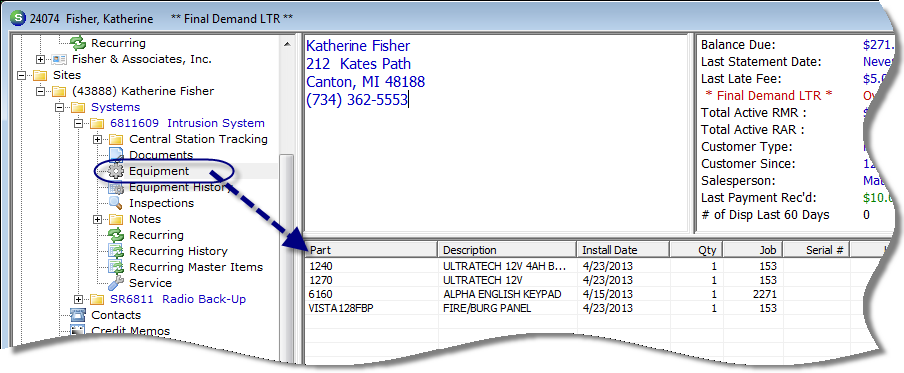Click the Documents page icon
Image resolution: width=904 pixels, height=373 pixels.
click(116, 155)
